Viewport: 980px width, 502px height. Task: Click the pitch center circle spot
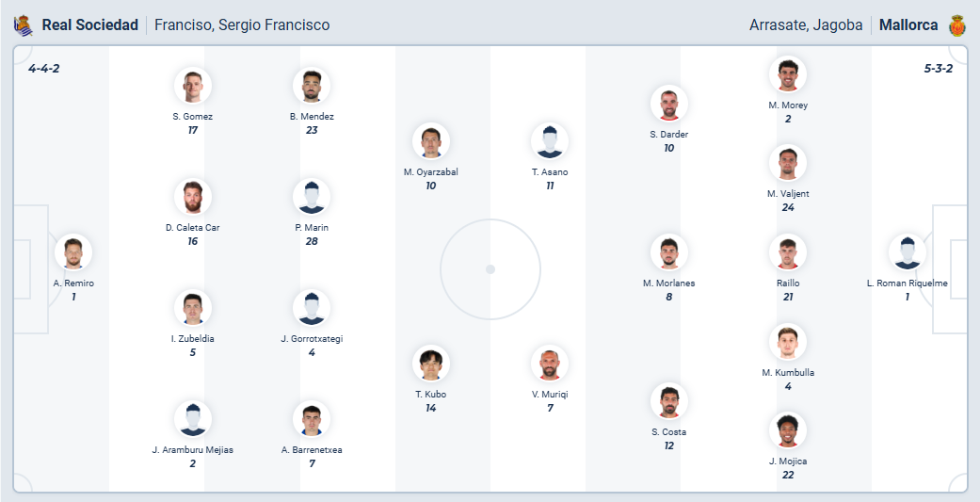[x=490, y=269]
